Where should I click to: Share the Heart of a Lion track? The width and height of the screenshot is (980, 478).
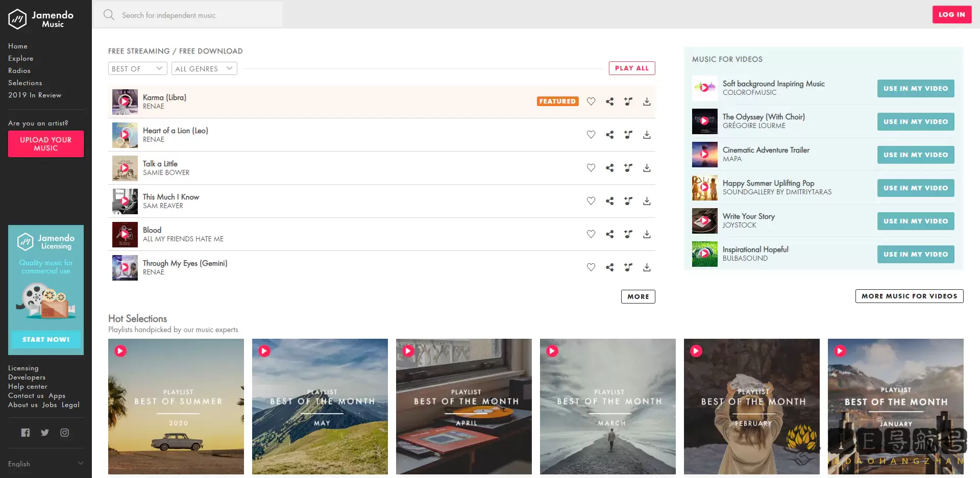[609, 135]
